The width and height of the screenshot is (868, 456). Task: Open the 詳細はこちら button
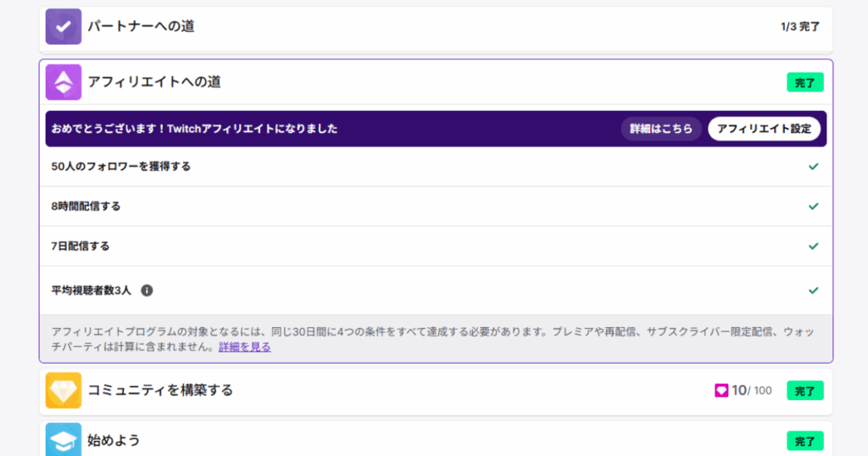(661, 129)
